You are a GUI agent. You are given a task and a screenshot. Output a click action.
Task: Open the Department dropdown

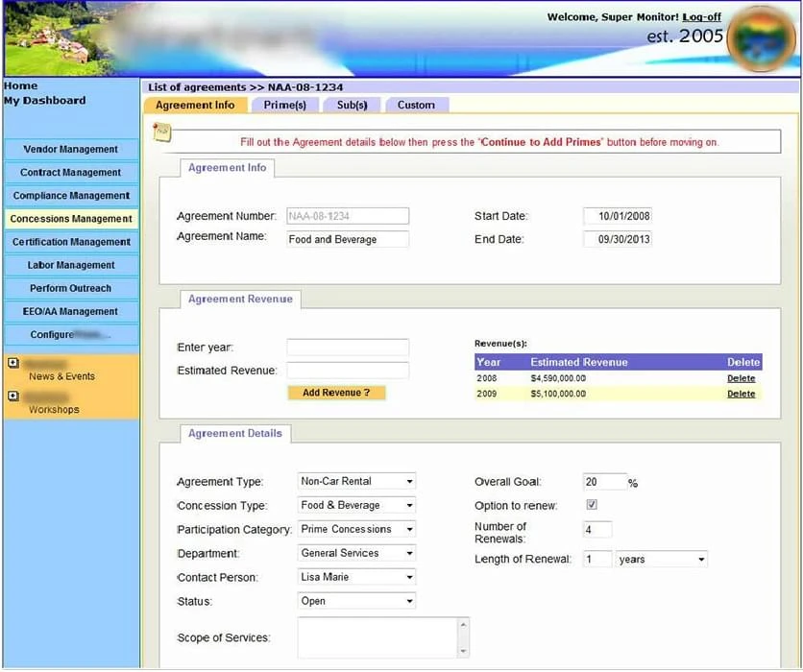click(x=356, y=553)
